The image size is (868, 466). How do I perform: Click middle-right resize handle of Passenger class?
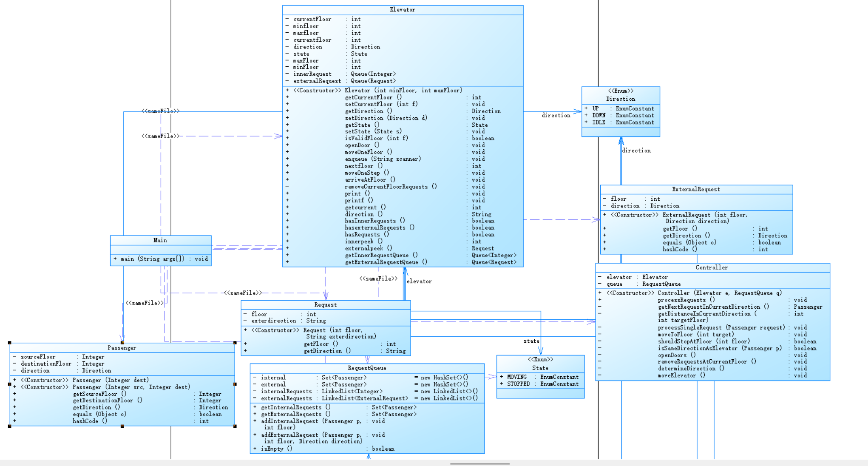pos(235,384)
